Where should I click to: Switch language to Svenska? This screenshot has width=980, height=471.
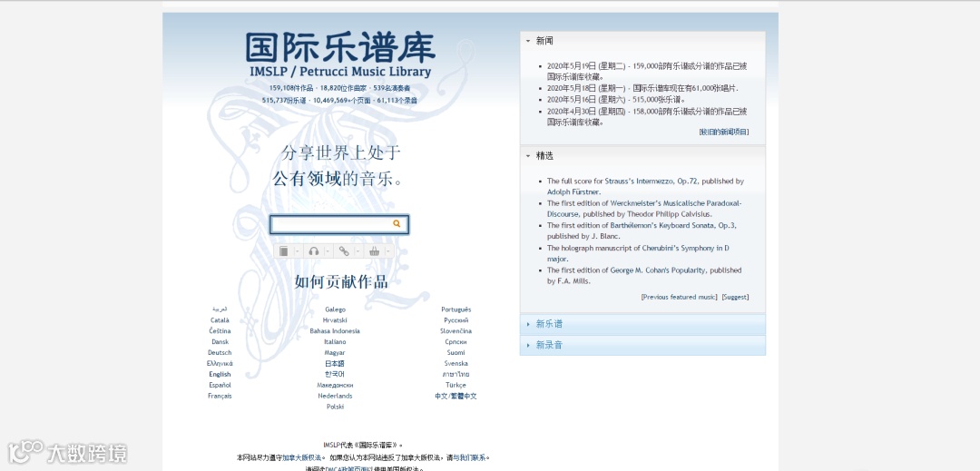tap(456, 364)
